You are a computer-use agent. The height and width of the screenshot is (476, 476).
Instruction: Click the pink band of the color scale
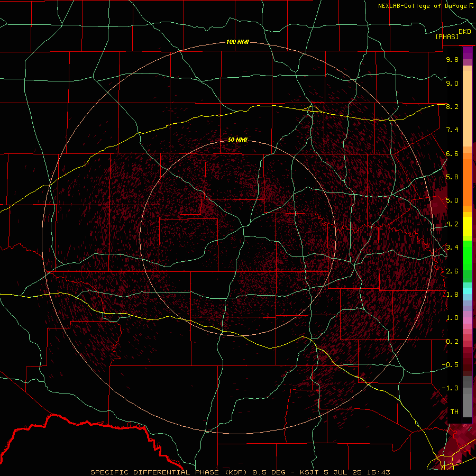click(x=467, y=321)
